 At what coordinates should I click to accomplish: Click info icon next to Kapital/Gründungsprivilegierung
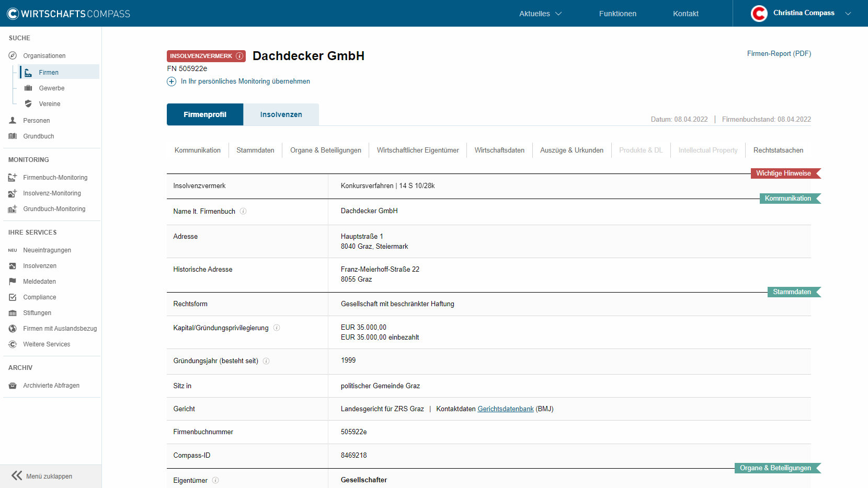[277, 328]
